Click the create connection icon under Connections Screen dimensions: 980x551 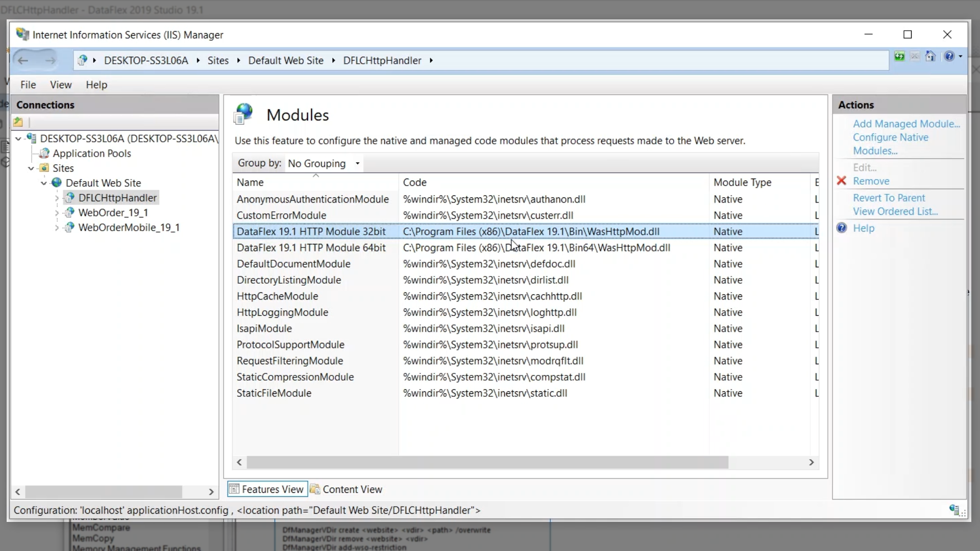(18, 122)
